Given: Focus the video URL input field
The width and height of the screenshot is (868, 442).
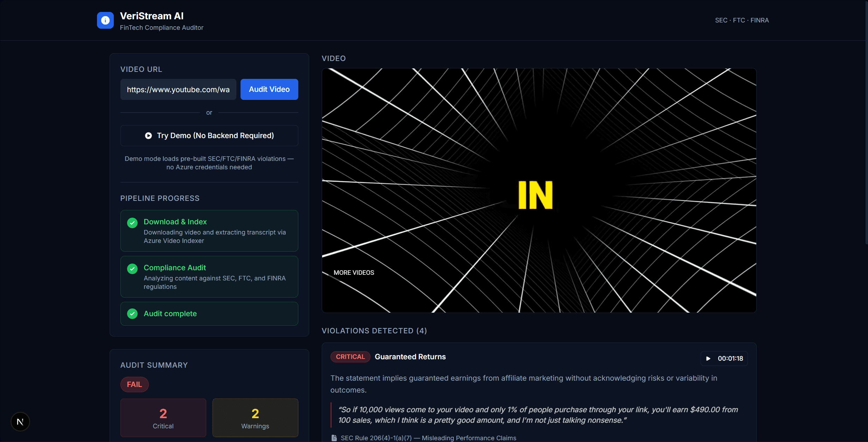Looking at the screenshot, I should (178, 89).
